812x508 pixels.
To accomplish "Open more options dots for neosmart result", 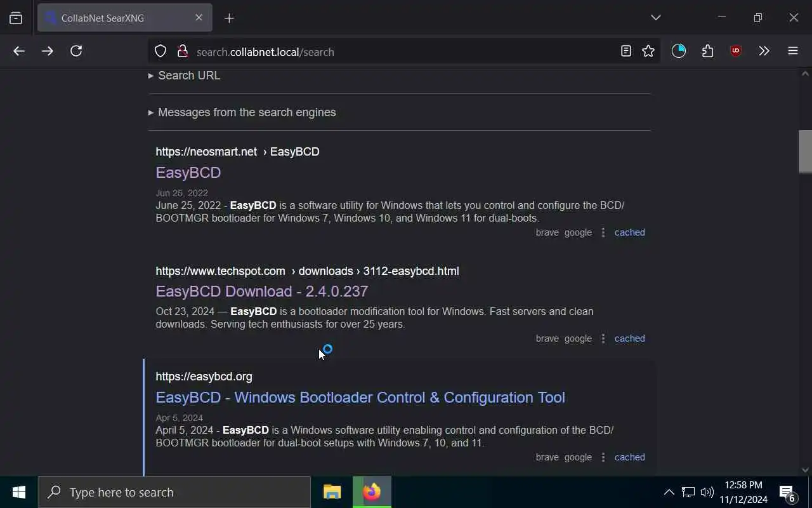I will (603, 232).
